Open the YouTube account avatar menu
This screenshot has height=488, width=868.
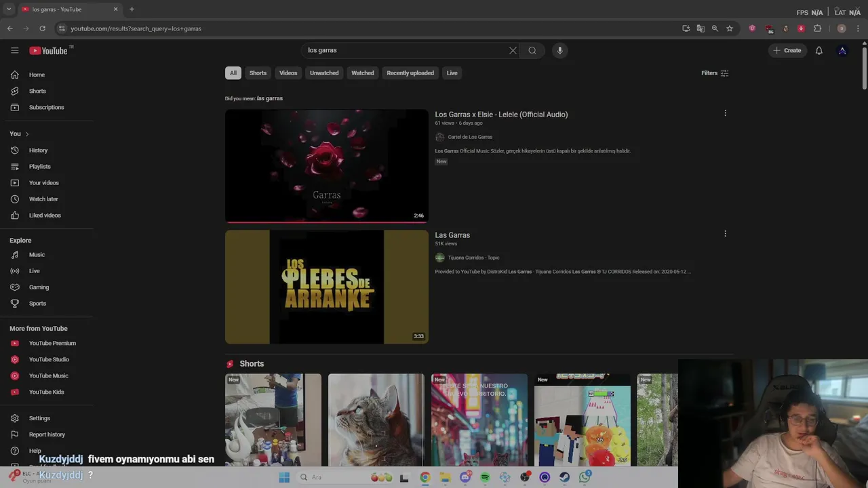pyautogui.click(x=842, y=50)
